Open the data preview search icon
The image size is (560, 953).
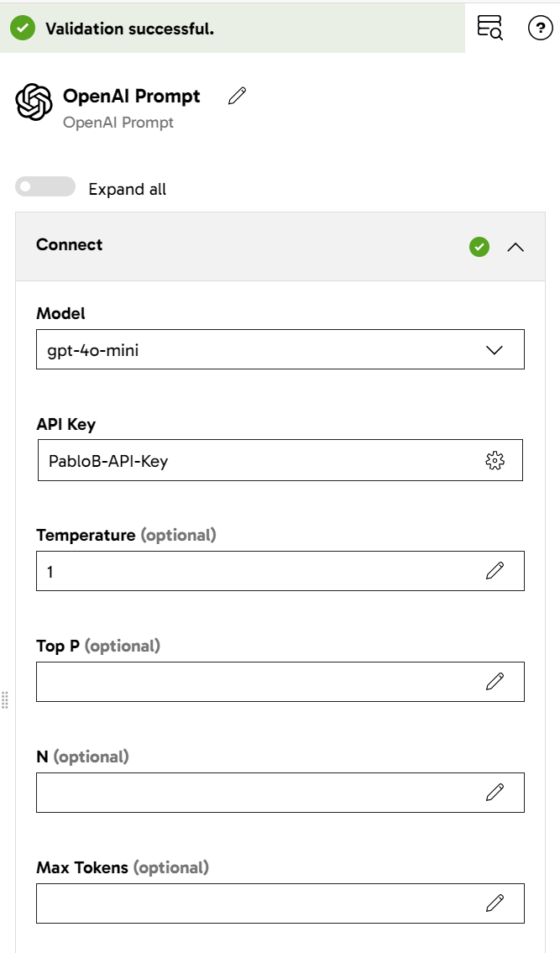pos(490,28)
